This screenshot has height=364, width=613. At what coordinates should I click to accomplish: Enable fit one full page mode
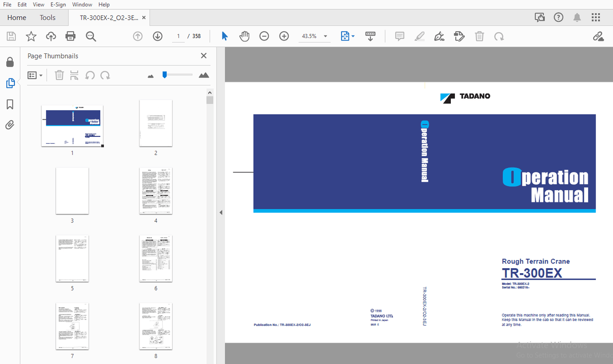[344, 36]
